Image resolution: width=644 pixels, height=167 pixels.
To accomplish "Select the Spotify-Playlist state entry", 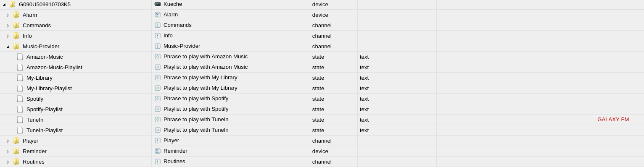I will 45,109.
